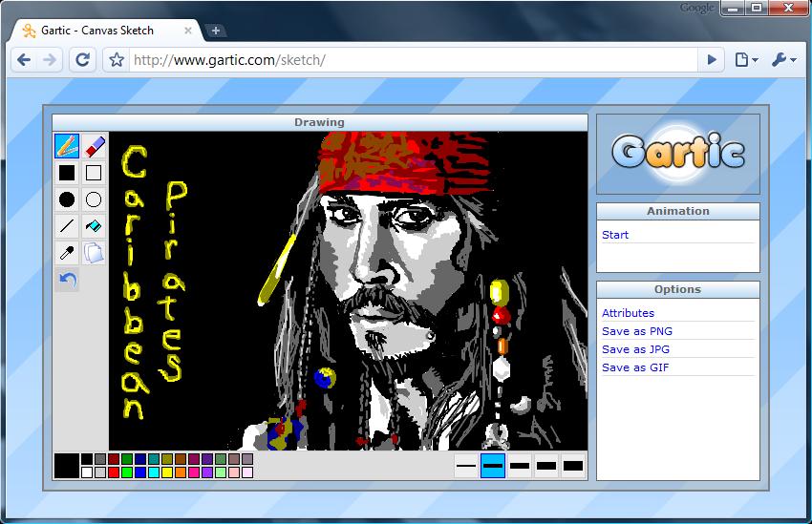
Task: Pick the bright red swatch
Action: pos(114,472)
